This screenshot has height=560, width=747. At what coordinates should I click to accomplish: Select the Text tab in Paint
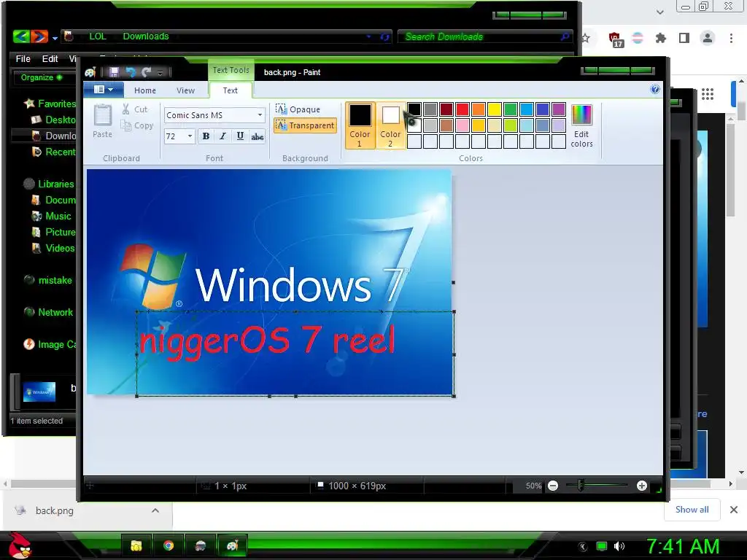[x=230, y=90]
